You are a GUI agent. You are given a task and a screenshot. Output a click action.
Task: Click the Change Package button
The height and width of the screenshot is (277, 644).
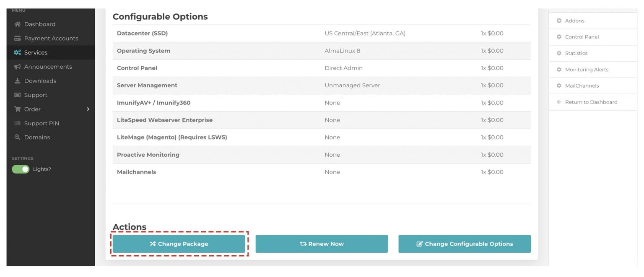click(x=179, y=244)
